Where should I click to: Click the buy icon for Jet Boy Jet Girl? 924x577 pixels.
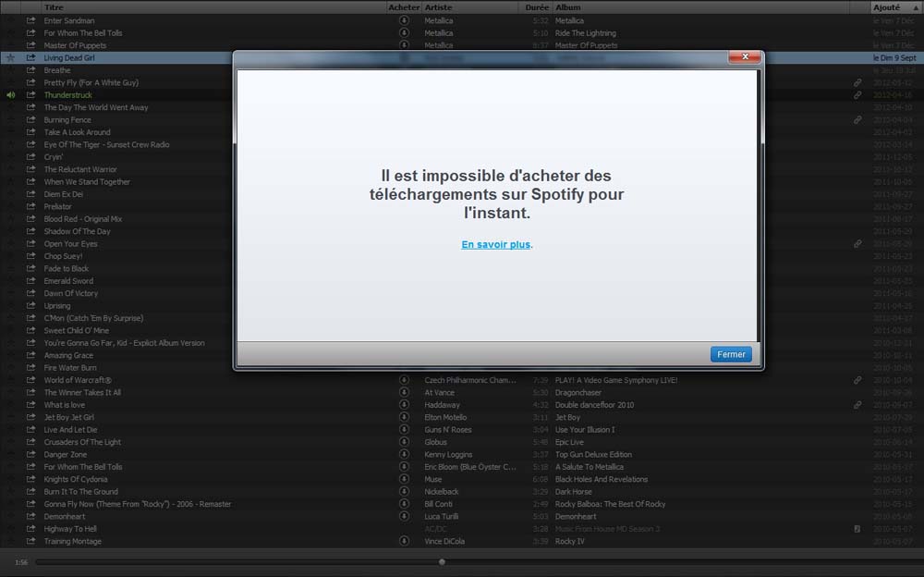click(405, 417)
